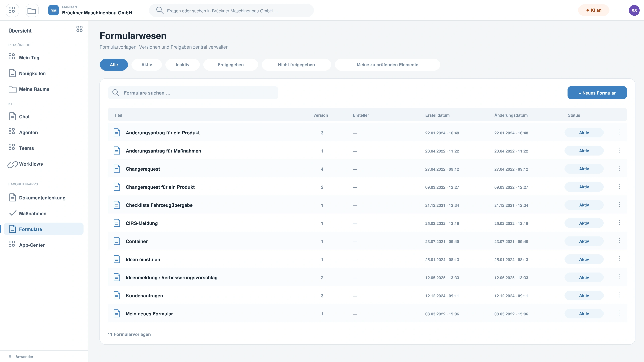The image size is (644, 362).
Task: Toggle the KI an switch
Action: click(594, 10)
